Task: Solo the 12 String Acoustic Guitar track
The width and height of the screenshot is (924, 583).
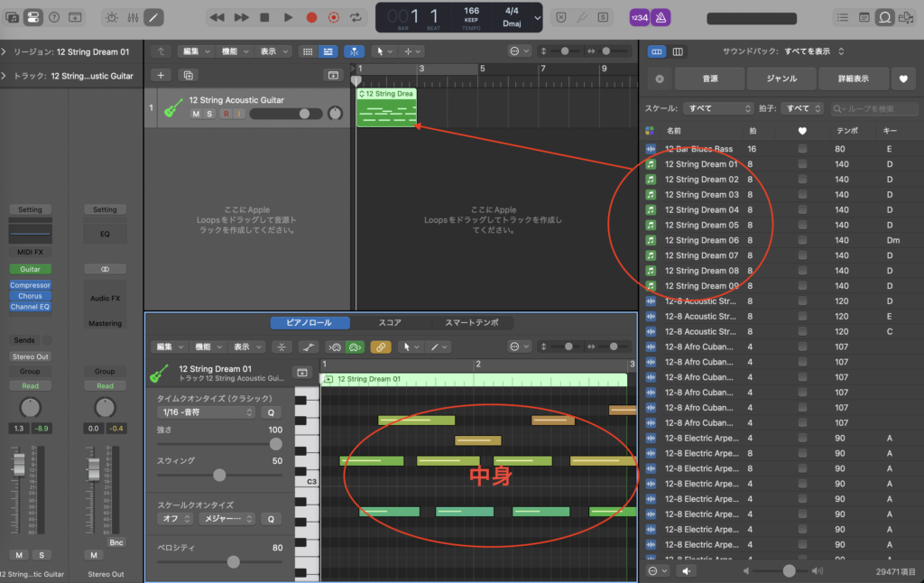Action: pos(210,113)
